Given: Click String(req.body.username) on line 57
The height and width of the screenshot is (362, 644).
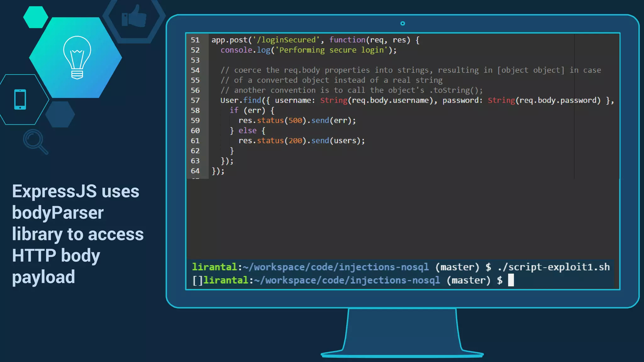Looking at the screenshot, I should click(x=377, y=100).
